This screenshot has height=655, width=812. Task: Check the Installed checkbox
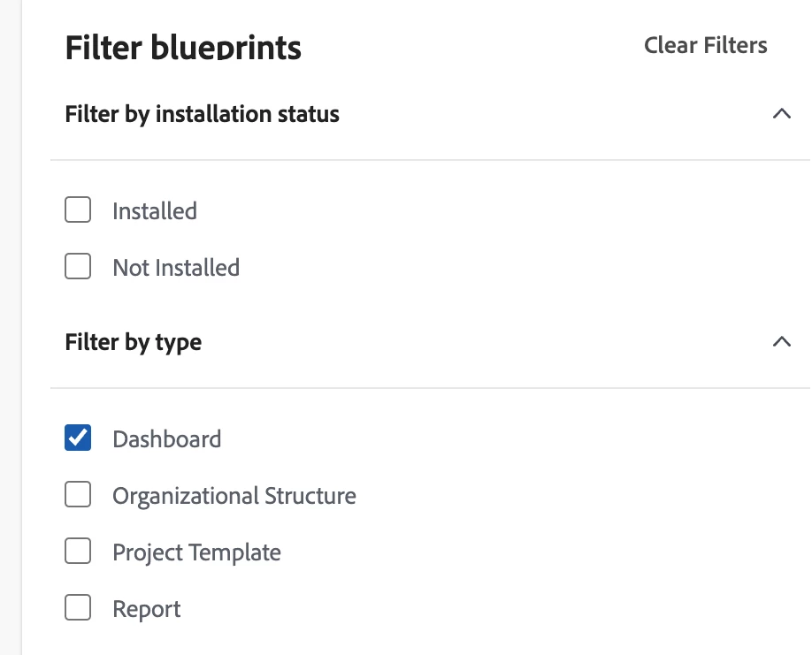78,210
